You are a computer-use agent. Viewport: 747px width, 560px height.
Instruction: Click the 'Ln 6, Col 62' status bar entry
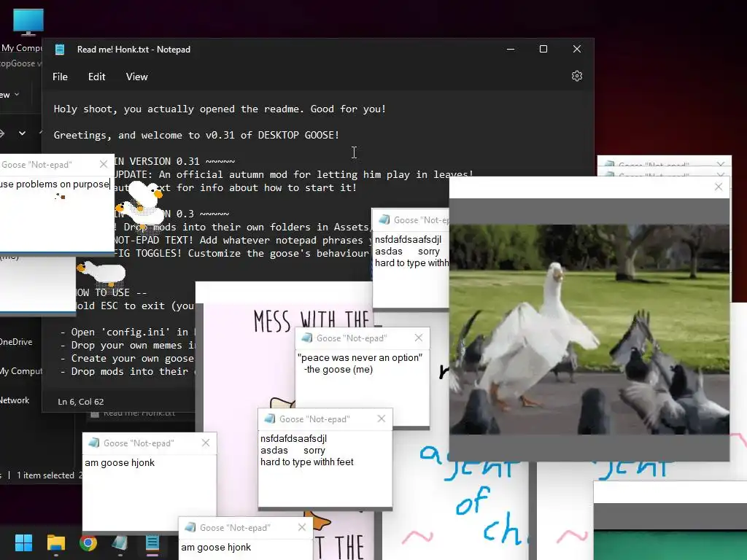coord(80,402)
